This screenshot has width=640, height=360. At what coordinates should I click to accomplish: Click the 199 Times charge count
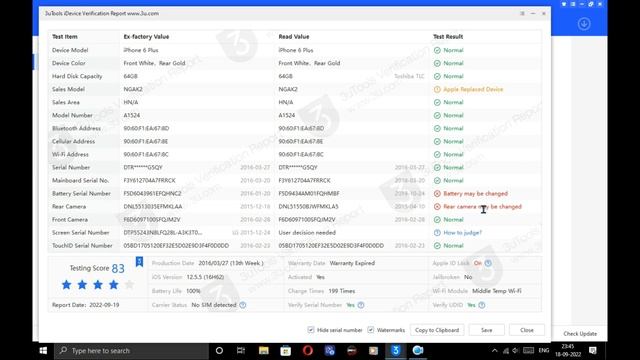point(342,291)
